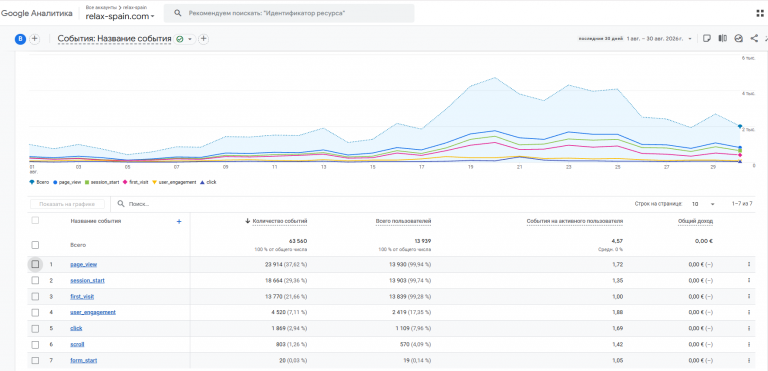Open report title События: Название события
Viewport: 768px width, 371px height.
pos(114,39)
